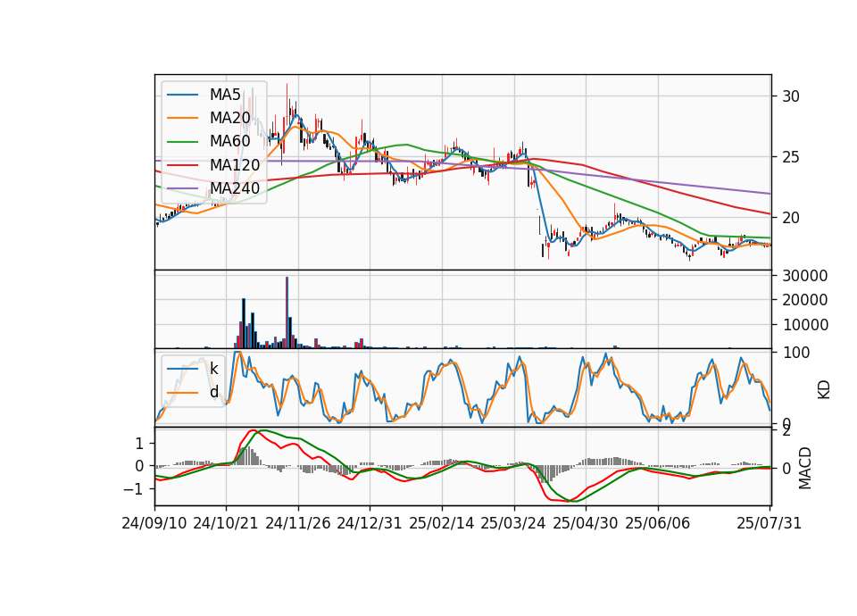Click the k legend label in KD panel
The image size is (857, 616).
click(213, 369)
